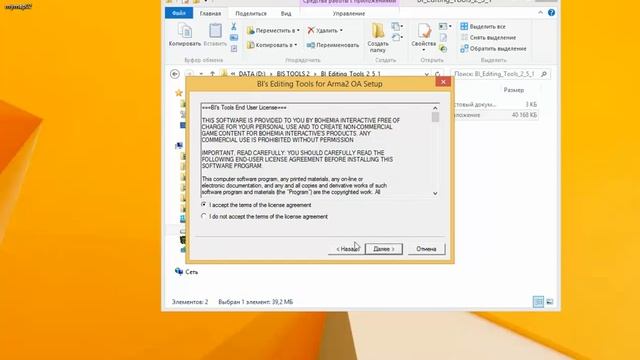The height and width of the screenshot is (360, 640).
Task: Close the Setup dialog with red X
Action: pos(443,82)
